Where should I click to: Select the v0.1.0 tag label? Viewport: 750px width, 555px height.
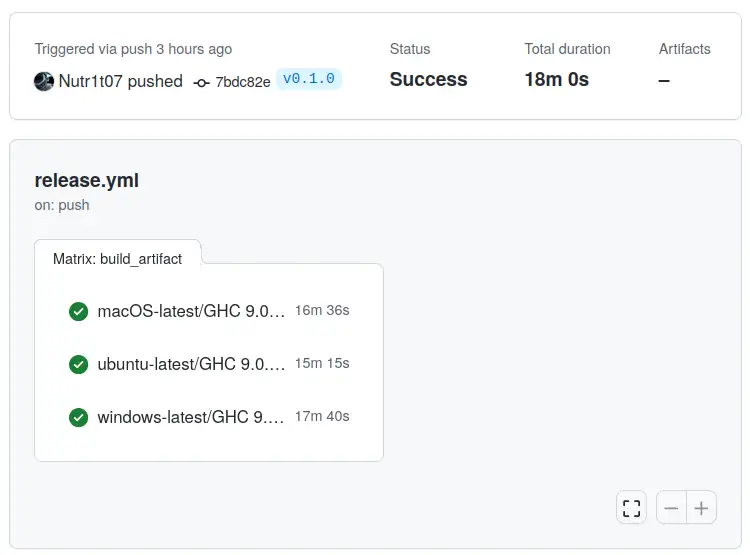pos(309,79)
